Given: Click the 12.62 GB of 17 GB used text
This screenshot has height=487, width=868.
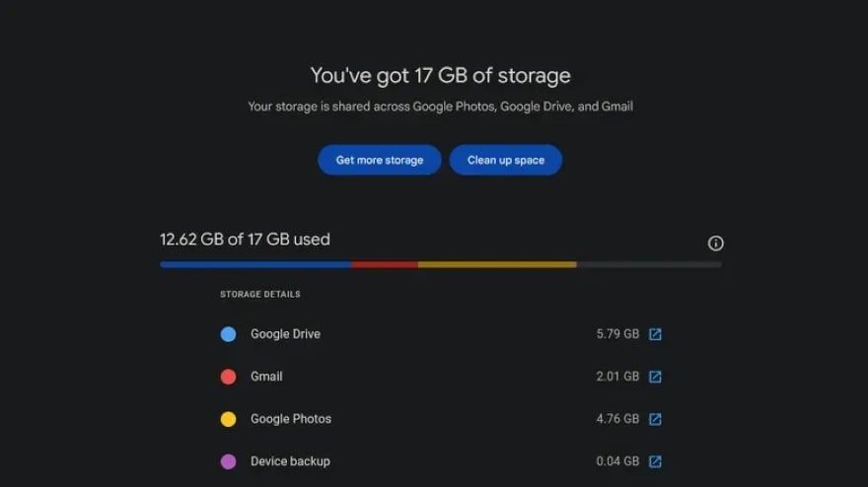Looking at the screenshot, I should click(x=245, y=240).
